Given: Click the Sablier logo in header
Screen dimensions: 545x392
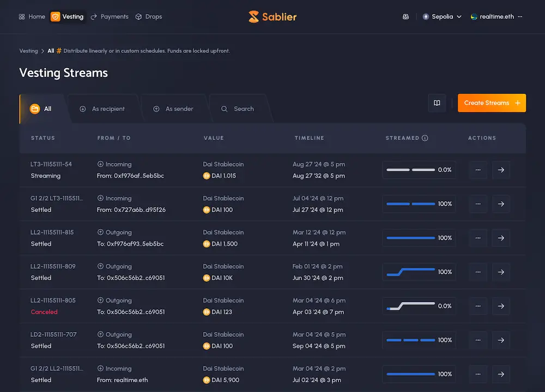Looking at the screenshot, I should (272, 17).
